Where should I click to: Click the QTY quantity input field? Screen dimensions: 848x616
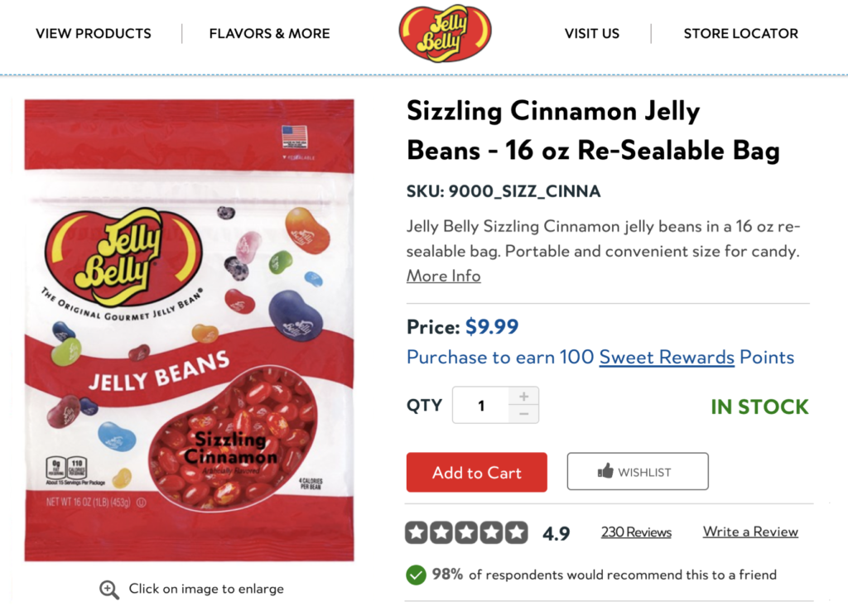481,406
